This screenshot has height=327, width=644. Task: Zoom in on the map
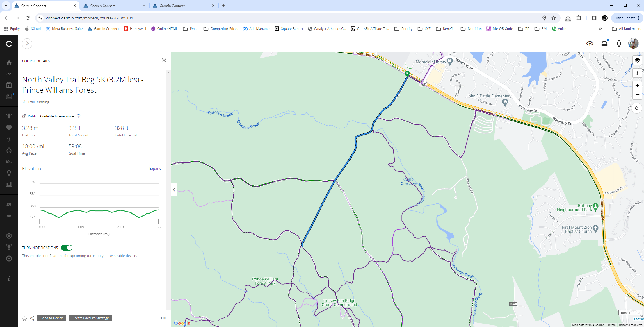[637, 86]
